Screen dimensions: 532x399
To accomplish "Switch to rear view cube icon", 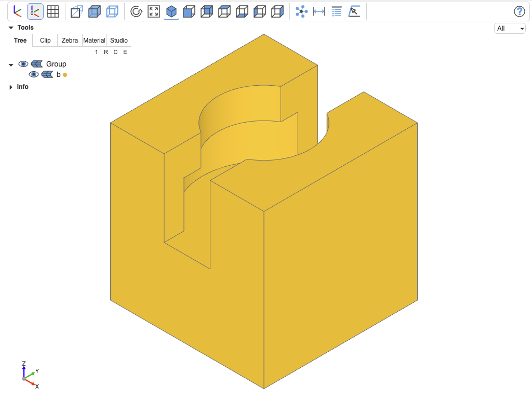I will pyautogui.click(x=207, y=11).
